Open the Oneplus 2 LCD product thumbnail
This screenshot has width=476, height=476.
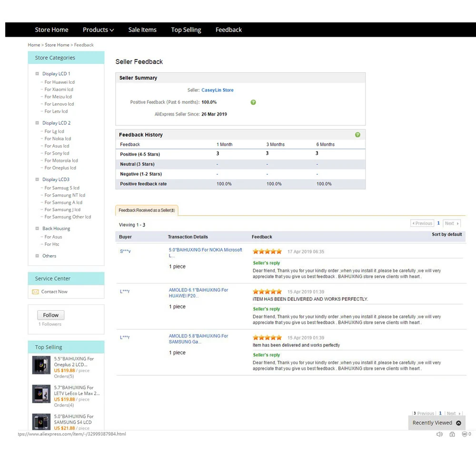tap(41, 365)
